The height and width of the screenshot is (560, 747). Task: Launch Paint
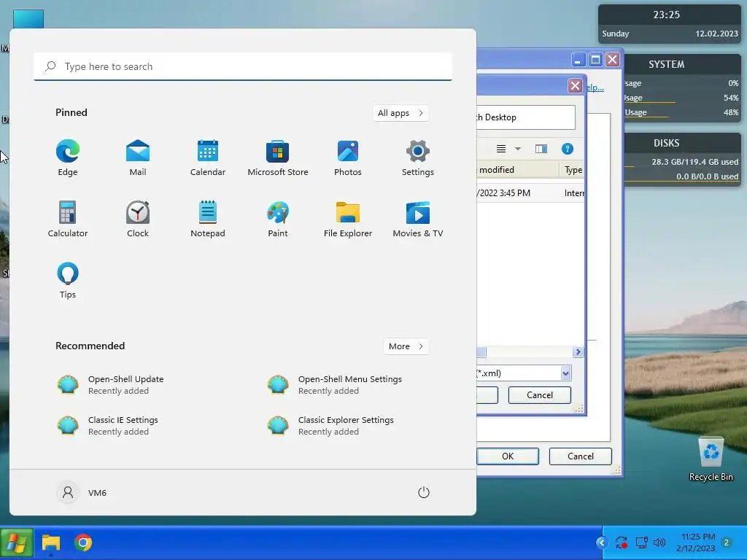(278, 219)
